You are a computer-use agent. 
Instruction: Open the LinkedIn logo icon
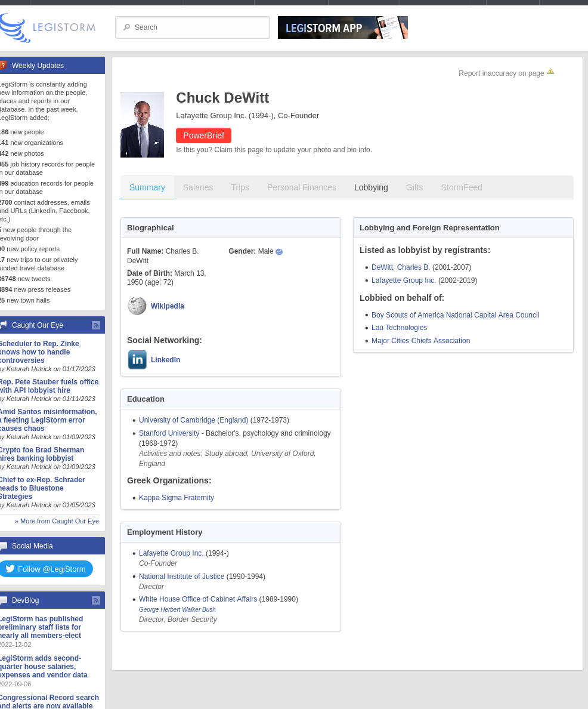click(x=137, y=360)
